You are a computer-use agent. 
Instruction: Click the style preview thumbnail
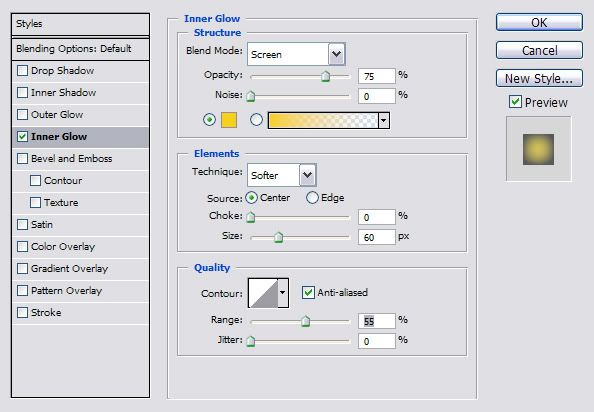tap(538, 149)
